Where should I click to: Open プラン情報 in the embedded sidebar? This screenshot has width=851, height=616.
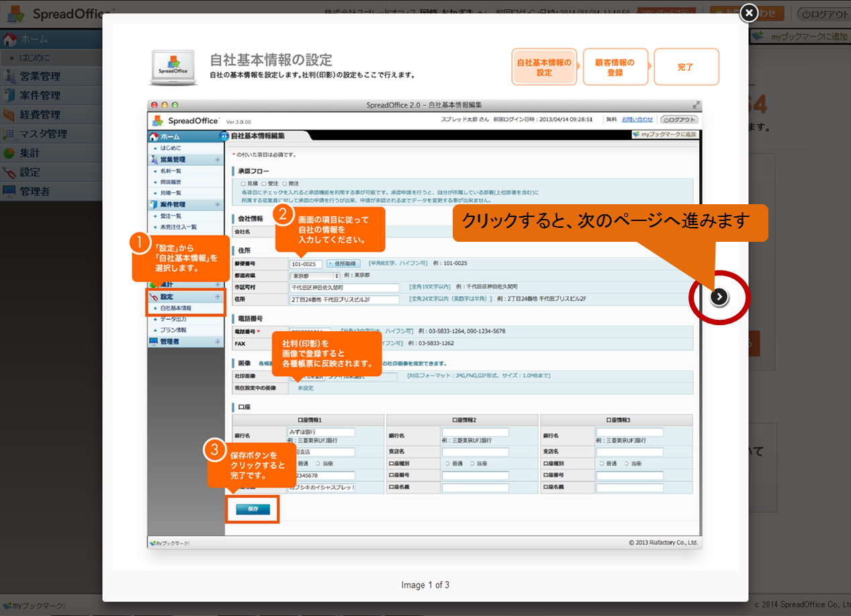click(173, 330)
